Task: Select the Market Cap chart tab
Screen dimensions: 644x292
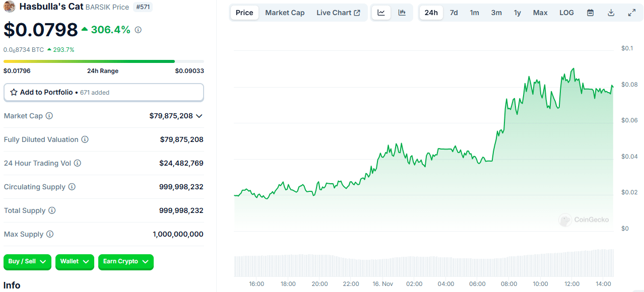Action: [285, 13]
